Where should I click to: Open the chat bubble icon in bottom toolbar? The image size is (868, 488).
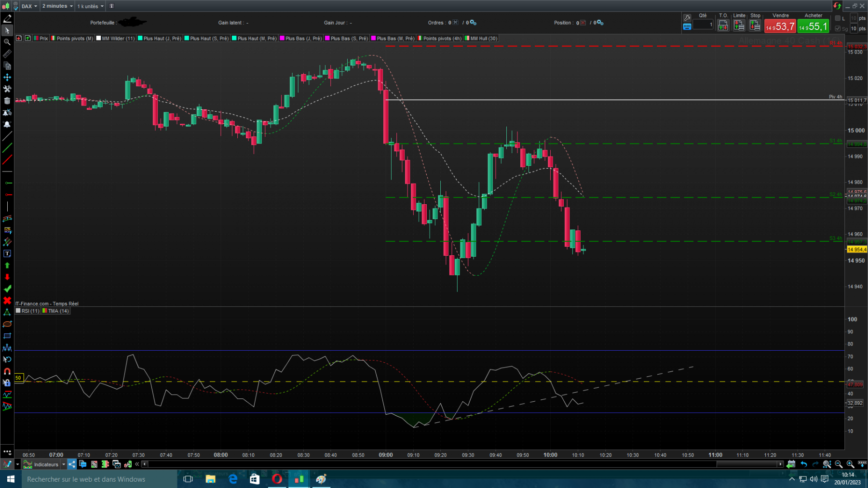coord(82,464)
